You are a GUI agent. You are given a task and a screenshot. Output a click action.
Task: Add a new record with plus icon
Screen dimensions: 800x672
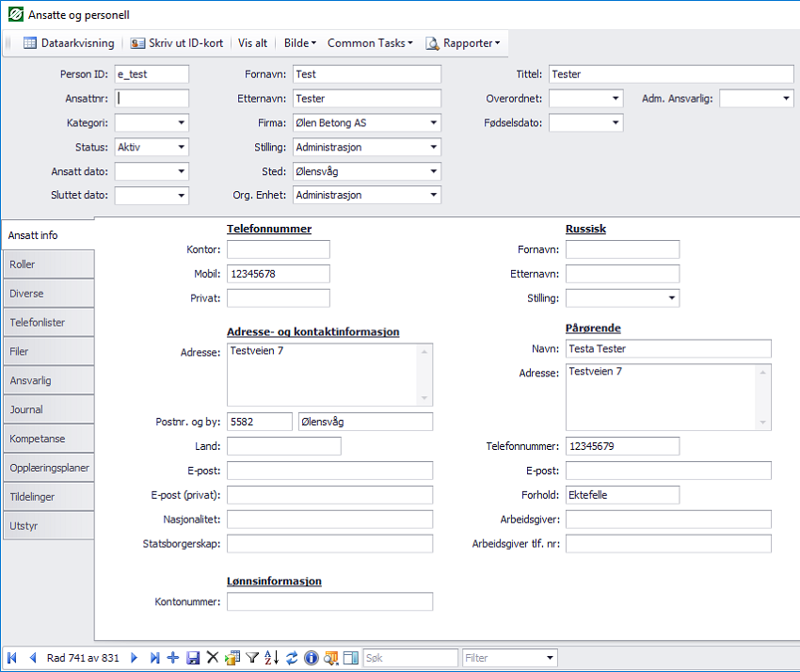pos(174,658)
